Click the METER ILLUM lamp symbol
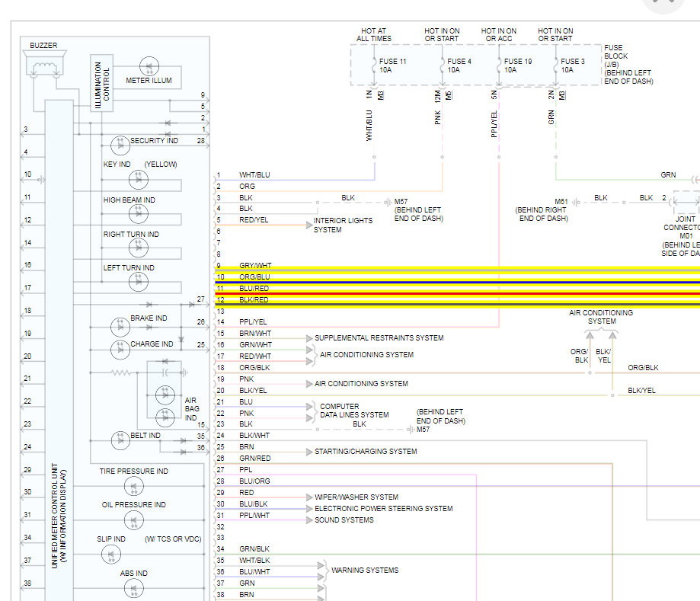700x601 pixels. pyautogui.click(x=149, y=66)
